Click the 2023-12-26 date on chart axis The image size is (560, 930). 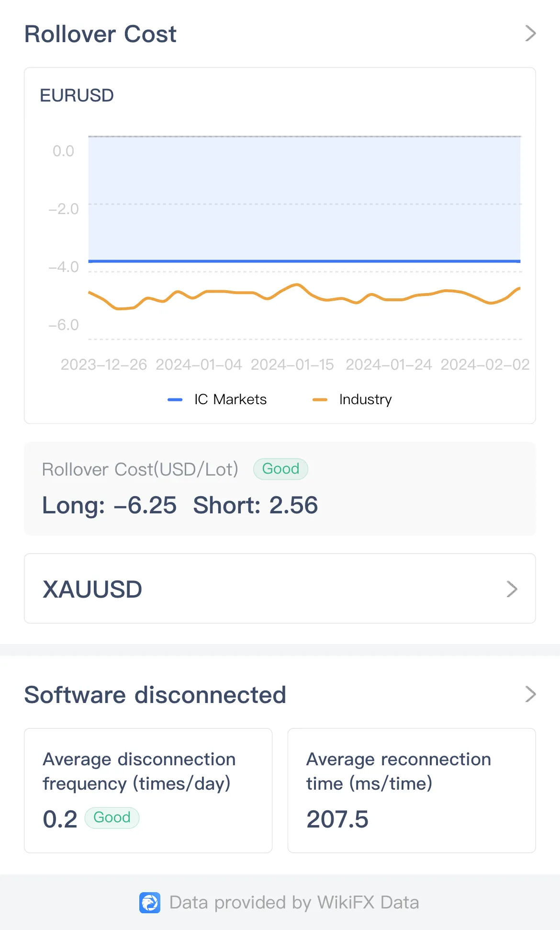[x=103, y=365]
